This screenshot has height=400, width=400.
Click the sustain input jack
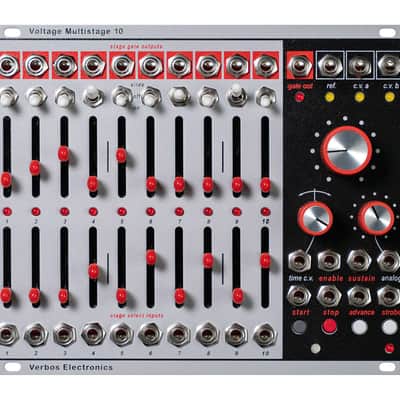(359, 261)
